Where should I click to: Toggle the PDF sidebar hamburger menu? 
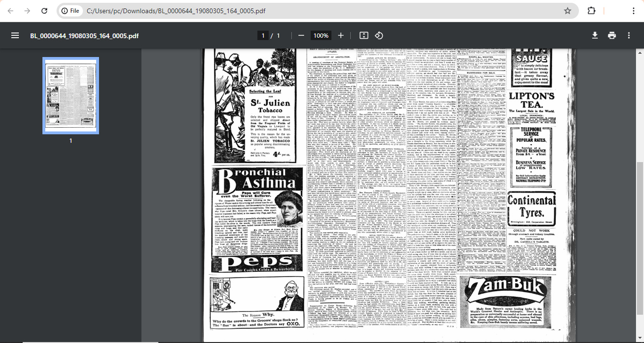(15, 36)
